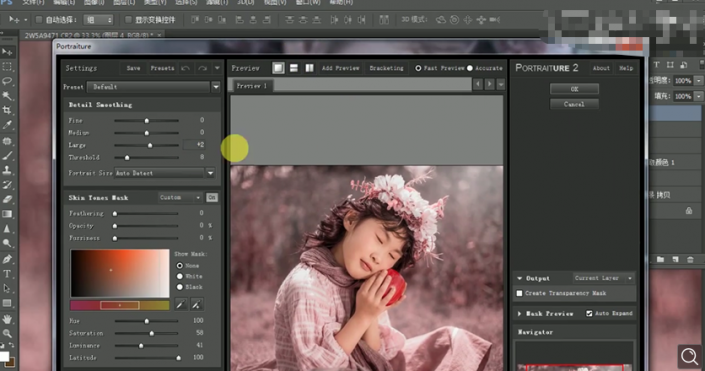Enable Create Transparency Mask checkbox

(520, 293)
